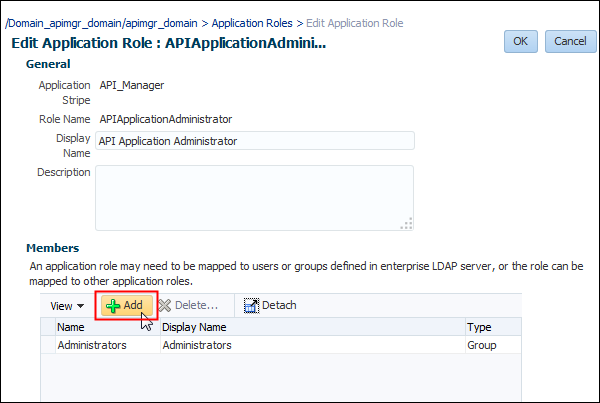
Task: Click the Members section heading
Action: (53, 248)
